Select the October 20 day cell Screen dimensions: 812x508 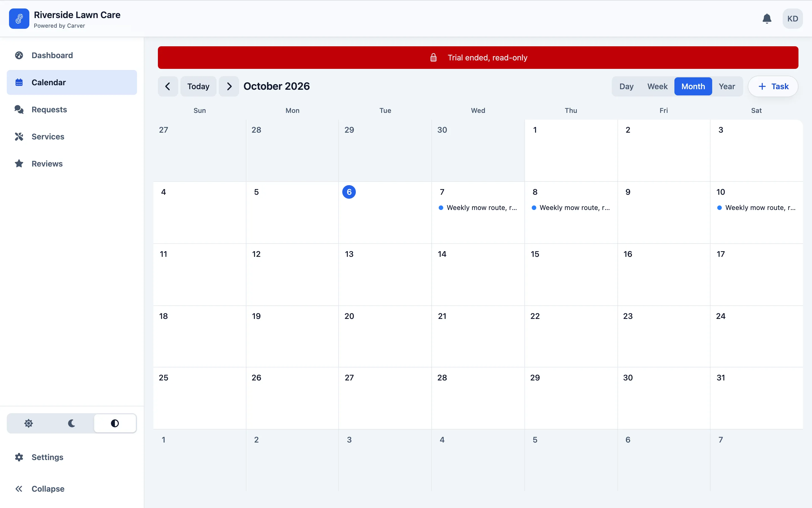click(385, 336)
